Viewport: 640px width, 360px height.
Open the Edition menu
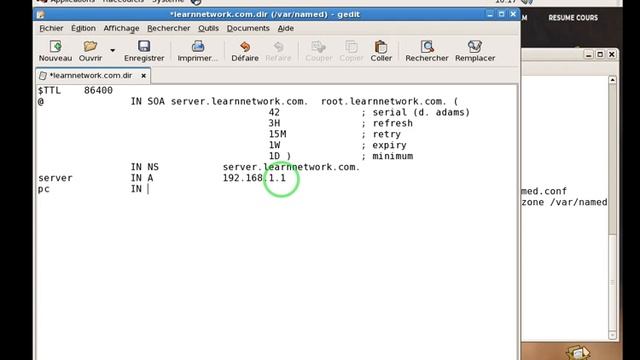click(x=83, y=28)
